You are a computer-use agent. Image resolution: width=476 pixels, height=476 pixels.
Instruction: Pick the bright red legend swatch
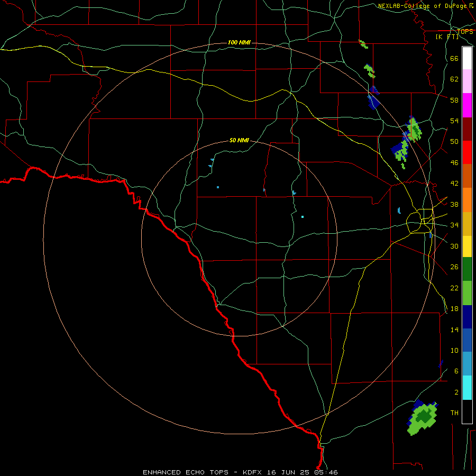click(467, 152)
